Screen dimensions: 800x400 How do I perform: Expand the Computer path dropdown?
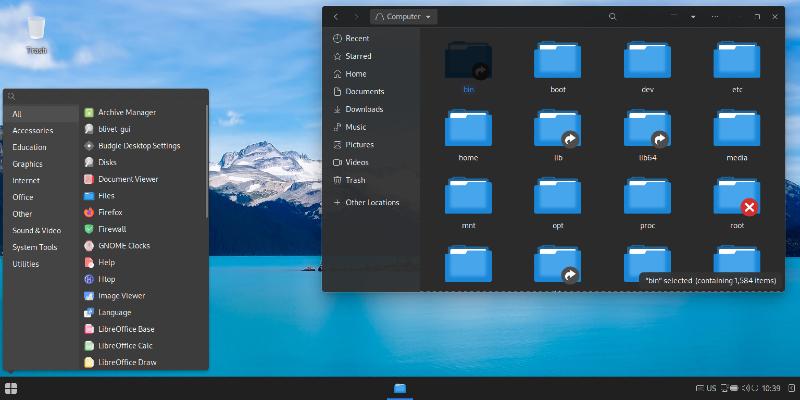pos(429,17)
